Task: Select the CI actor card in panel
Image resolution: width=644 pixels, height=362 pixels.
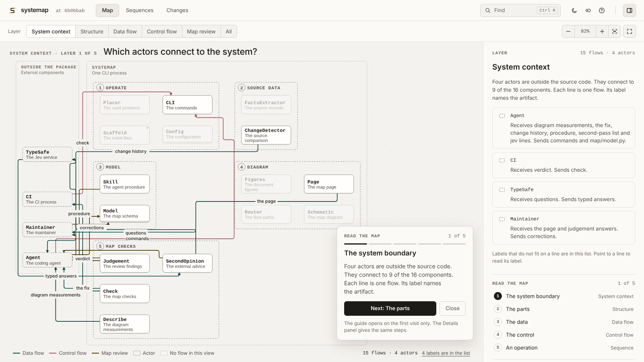Action: pyautogui.click(x=563, y=165)
